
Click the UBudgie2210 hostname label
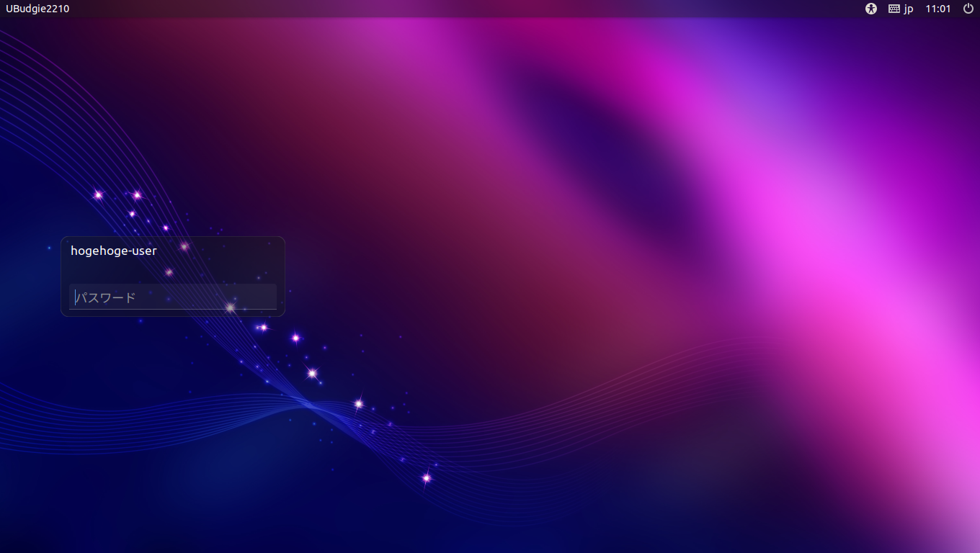tap(37, 9)
